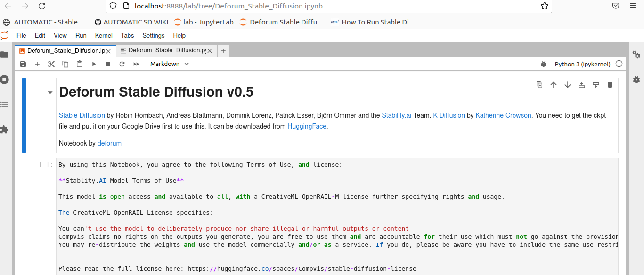Open the Table of Contents sidebar
The image size is (644, 275).
tap(4, 105)
